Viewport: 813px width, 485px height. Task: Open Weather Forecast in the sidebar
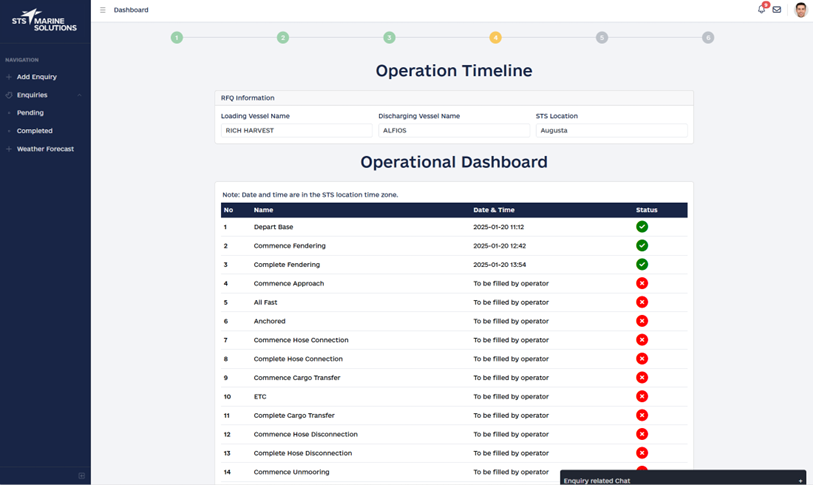click(x=45, y=149)
